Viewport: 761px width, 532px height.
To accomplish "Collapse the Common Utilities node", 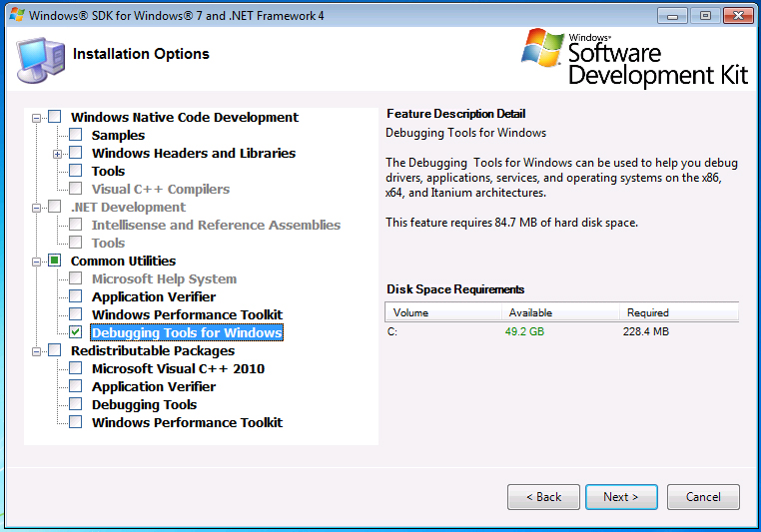I will click(36, 262).
